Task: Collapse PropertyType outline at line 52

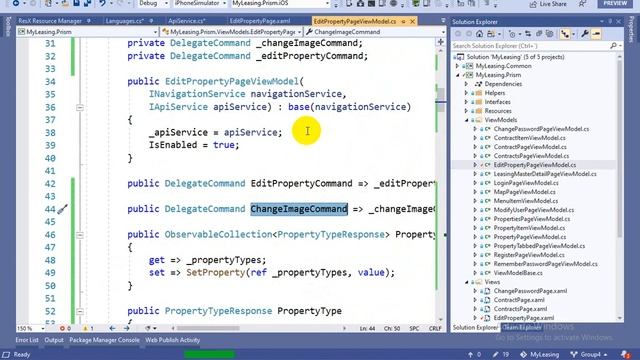Action: click(80, 311)
